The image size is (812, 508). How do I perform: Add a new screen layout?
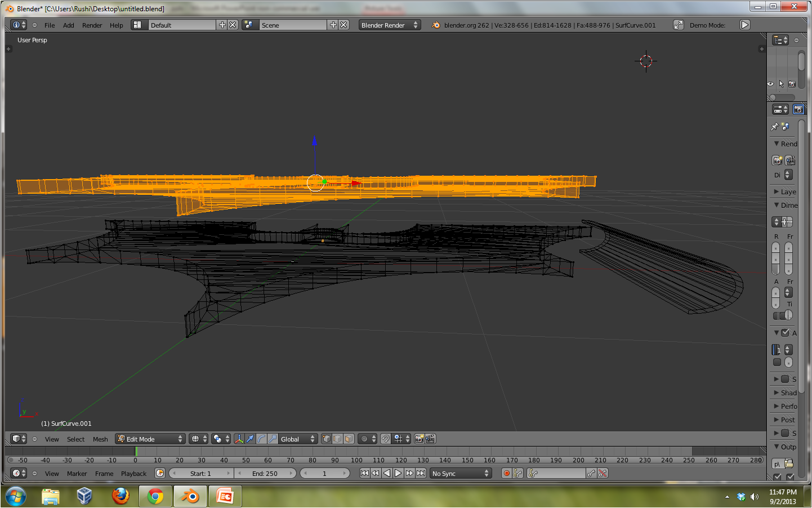[x=222, y=25]
